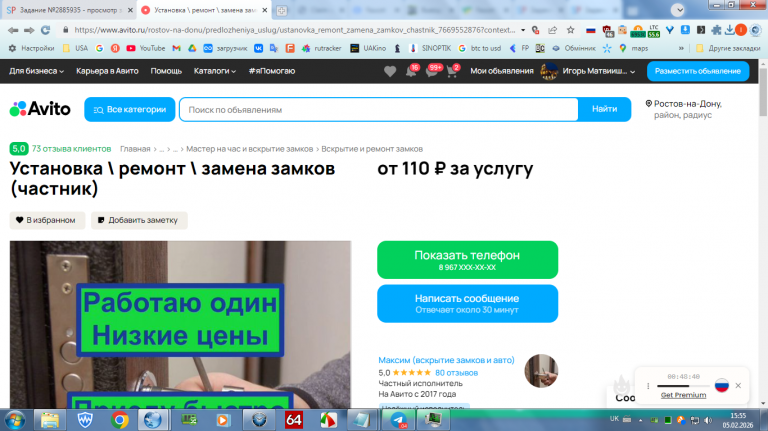Click the widget timer progress bar
Screen dimensions: 768x431
(683, 386)
